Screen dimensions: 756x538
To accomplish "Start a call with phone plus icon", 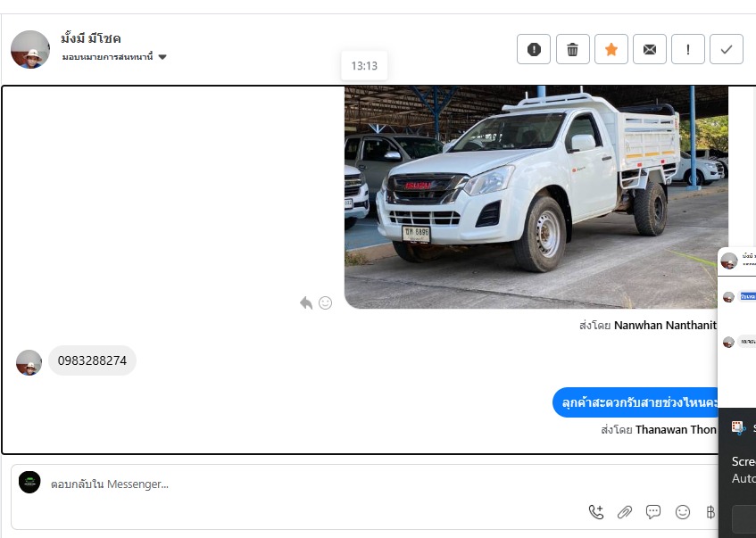I will point(595,512).
